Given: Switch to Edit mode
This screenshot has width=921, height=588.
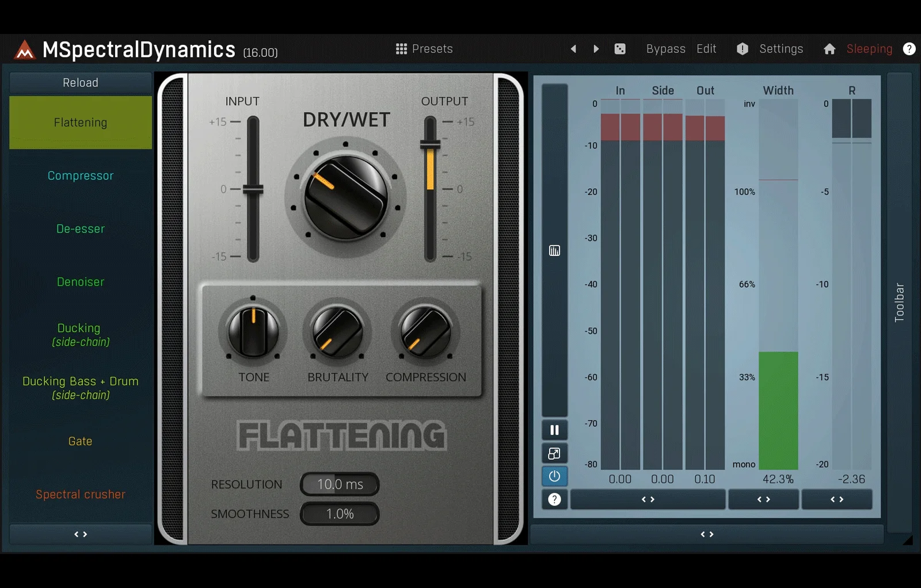Looking at the screenshot, I should 706,49.
